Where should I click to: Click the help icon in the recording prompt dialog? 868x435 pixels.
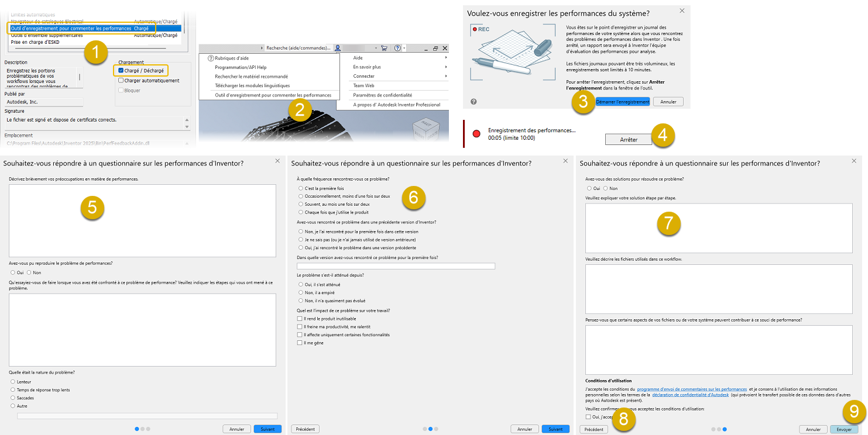pyautogui.click(x=474, y=102)
